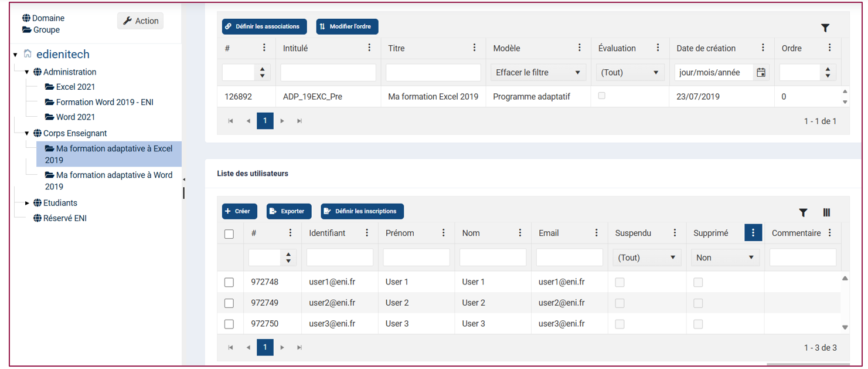Increment the Ordre filter stepper
This screenshot has height=369, width=868.
[828, 70]
